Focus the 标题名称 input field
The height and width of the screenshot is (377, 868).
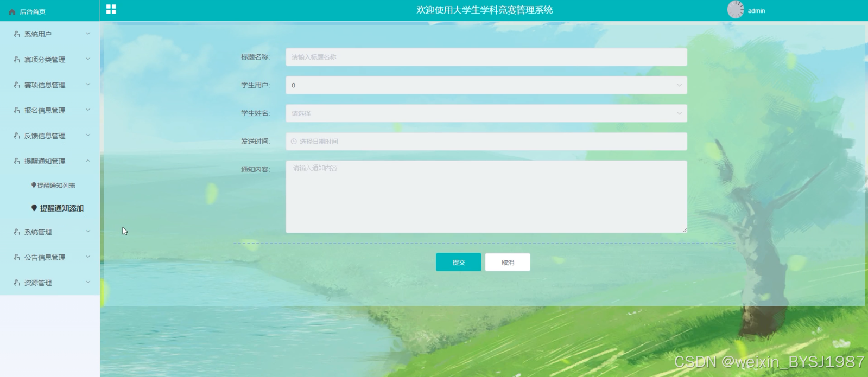coord(486,57)
